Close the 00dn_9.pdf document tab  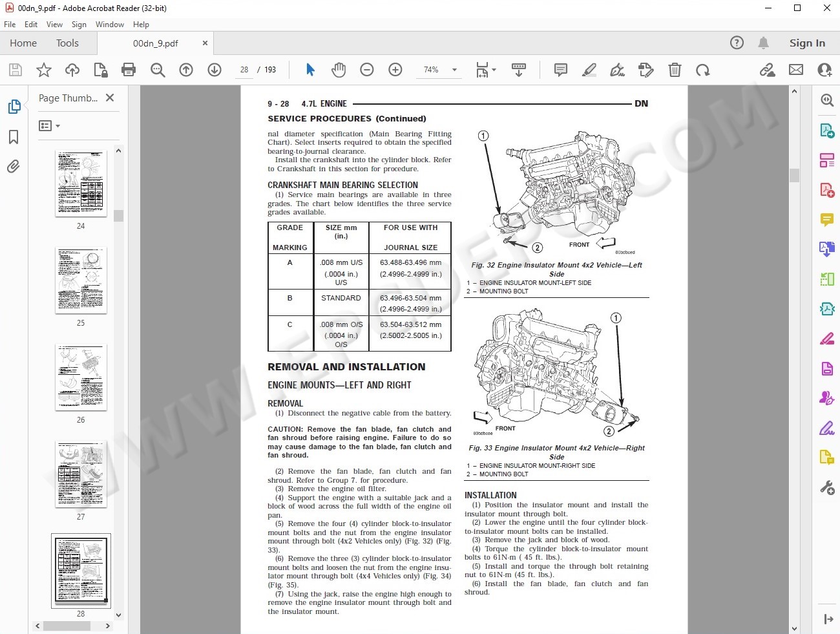click(205, 43)
